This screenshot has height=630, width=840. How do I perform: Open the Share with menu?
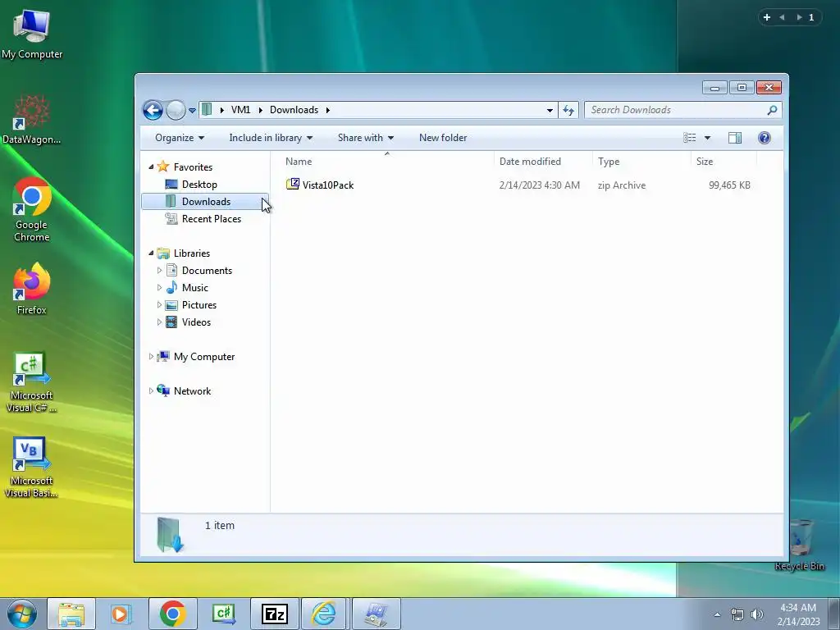coord(365,138)
